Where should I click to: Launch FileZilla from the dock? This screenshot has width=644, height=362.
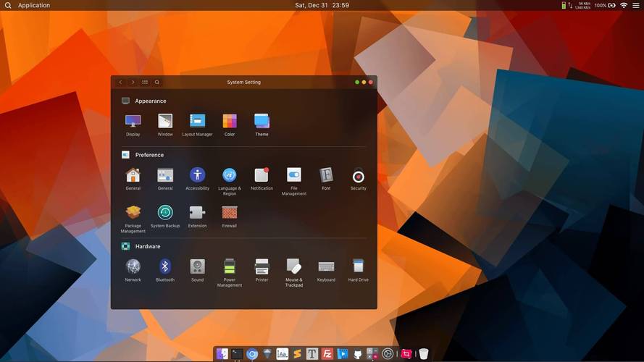pyautogui.click(x=327, y=354)
